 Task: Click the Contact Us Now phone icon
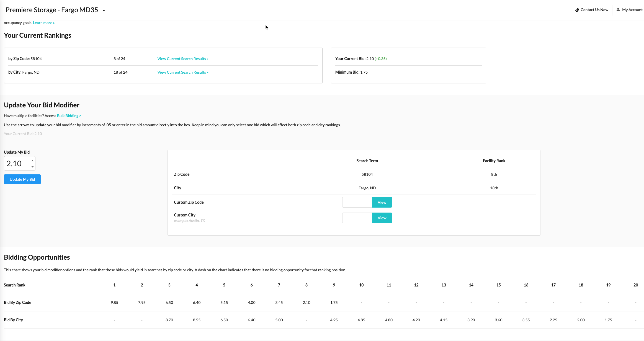pos(577,10)
